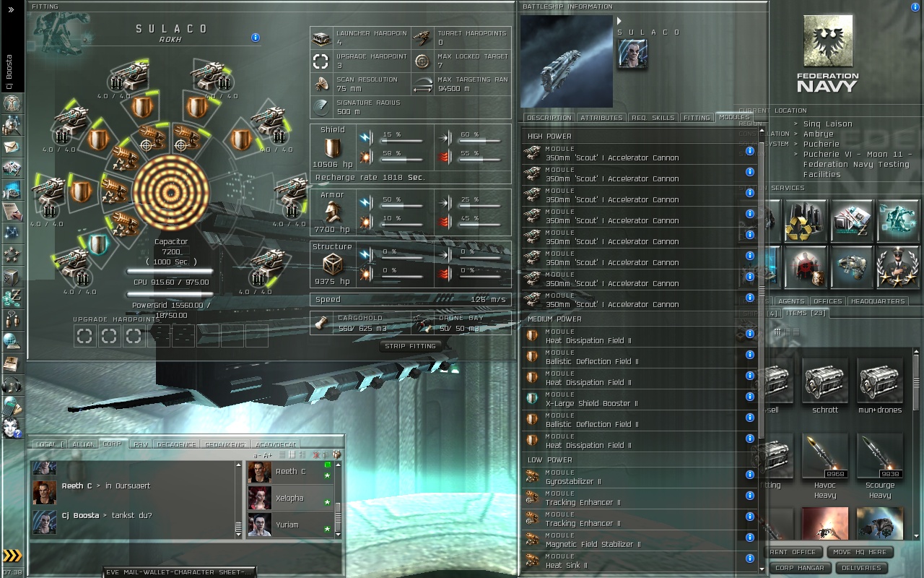Select the mun+drones container in hangar

click(880, 386)
